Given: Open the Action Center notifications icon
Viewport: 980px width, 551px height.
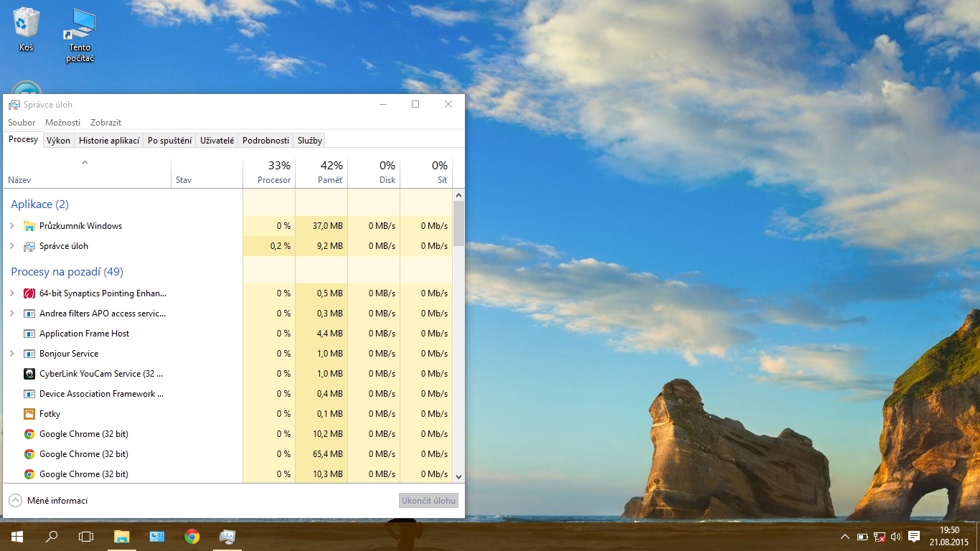Looking at the screenshot, I should (914, 537).
